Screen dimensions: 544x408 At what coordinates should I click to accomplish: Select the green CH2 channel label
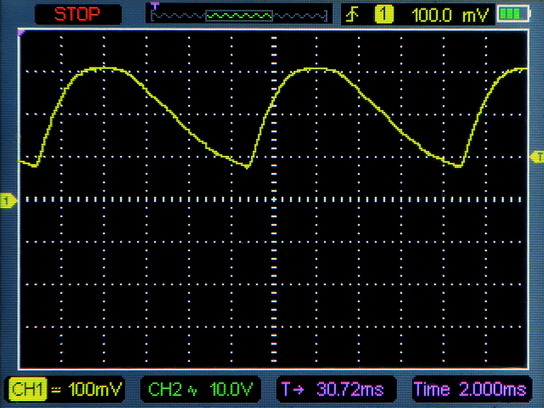(164, 389)
